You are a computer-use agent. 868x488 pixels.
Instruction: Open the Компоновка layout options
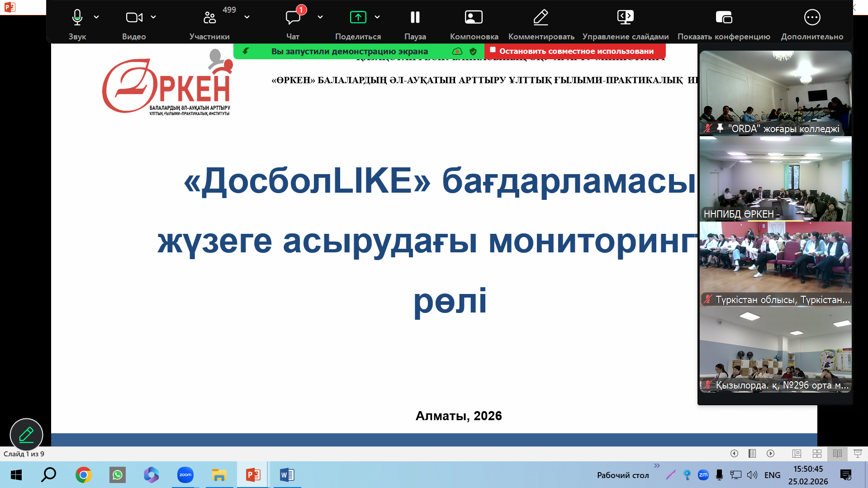pyautogui.click(x=474, y=24)
